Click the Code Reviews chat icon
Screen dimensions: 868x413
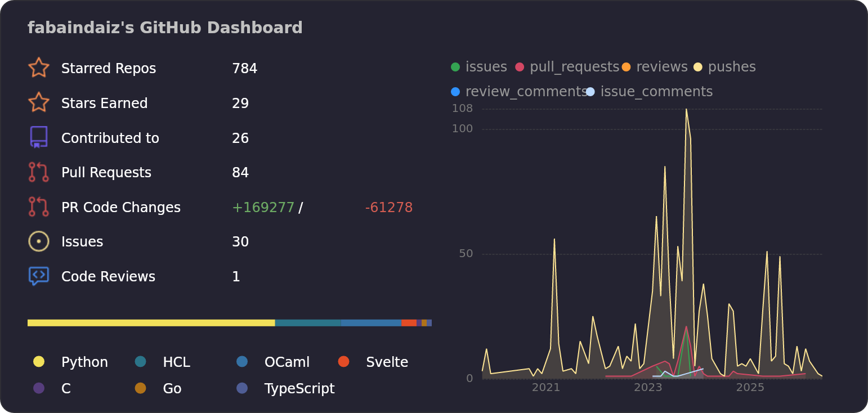pyautogui.click(x=38, y=276)
